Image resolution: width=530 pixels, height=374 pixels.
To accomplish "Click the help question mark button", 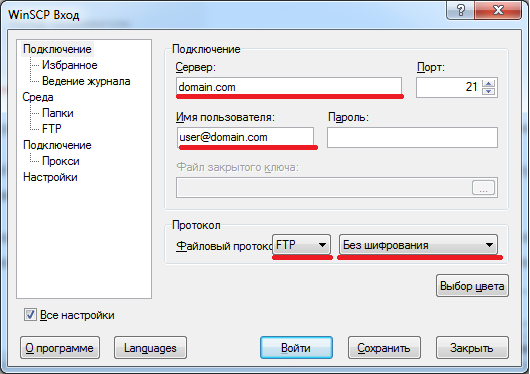I will 460,10.
